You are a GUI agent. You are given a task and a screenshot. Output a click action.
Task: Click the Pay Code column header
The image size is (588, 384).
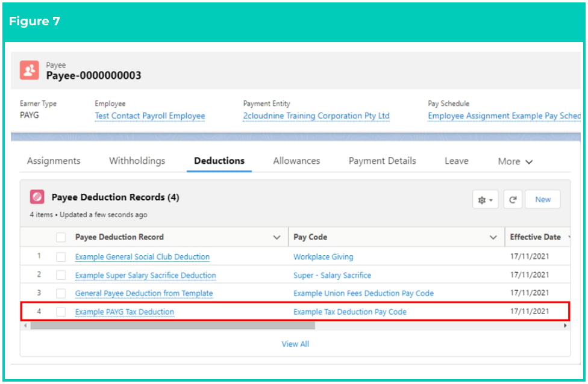click(x=310, y=237)
